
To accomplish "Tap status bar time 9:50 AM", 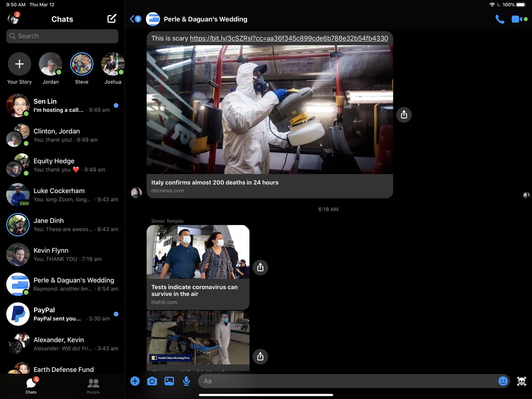I will [16, 4].
